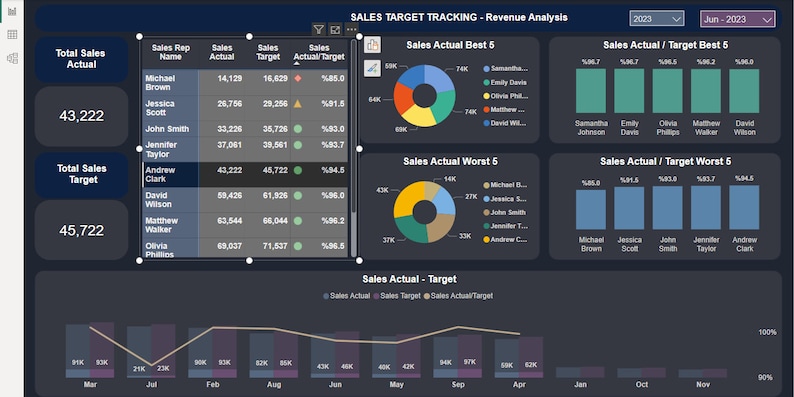
Task: Select the Andrew Clark name cell in table
Action: 170,175
